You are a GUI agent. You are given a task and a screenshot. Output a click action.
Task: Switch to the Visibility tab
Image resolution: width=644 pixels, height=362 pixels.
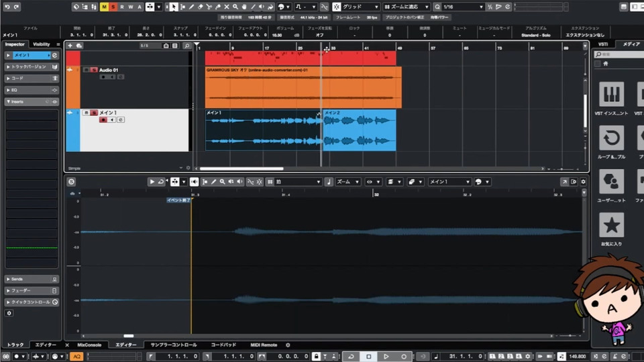point(42,44)
